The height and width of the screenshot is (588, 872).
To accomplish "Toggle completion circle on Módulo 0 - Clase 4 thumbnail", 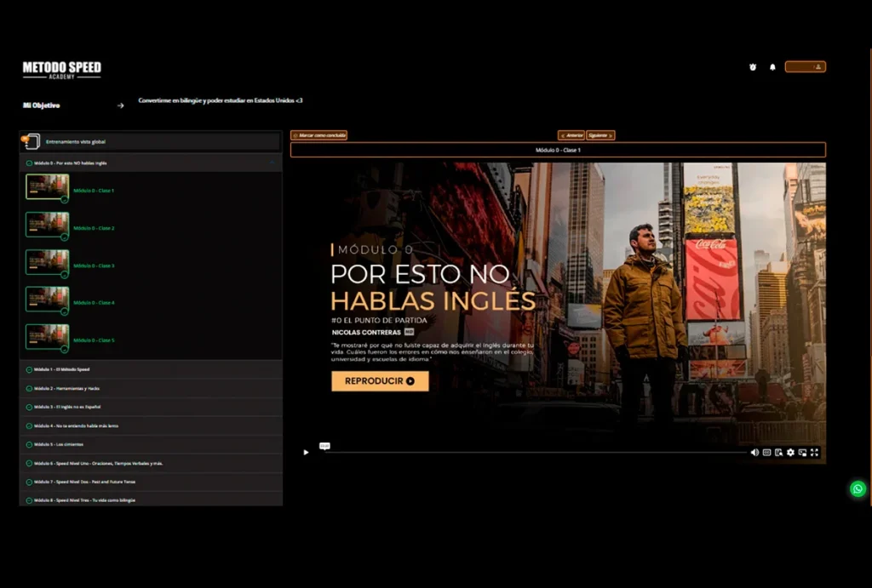I will point(65,312).
